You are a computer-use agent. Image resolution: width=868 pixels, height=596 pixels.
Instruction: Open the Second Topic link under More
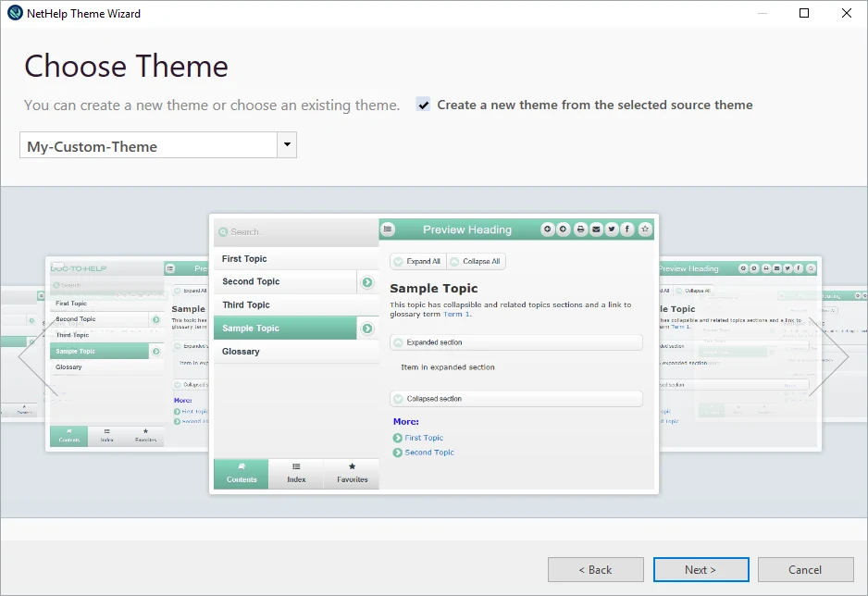click(x=429, y=453)
